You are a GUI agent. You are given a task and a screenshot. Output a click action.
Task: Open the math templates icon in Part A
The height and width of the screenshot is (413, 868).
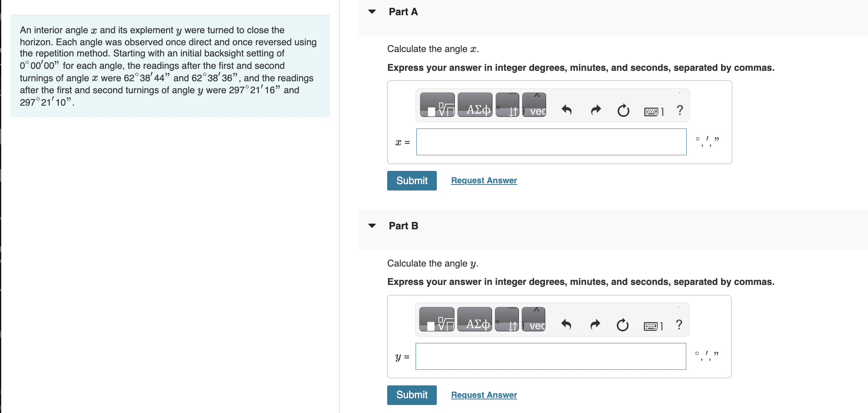(x=437, y=105)
